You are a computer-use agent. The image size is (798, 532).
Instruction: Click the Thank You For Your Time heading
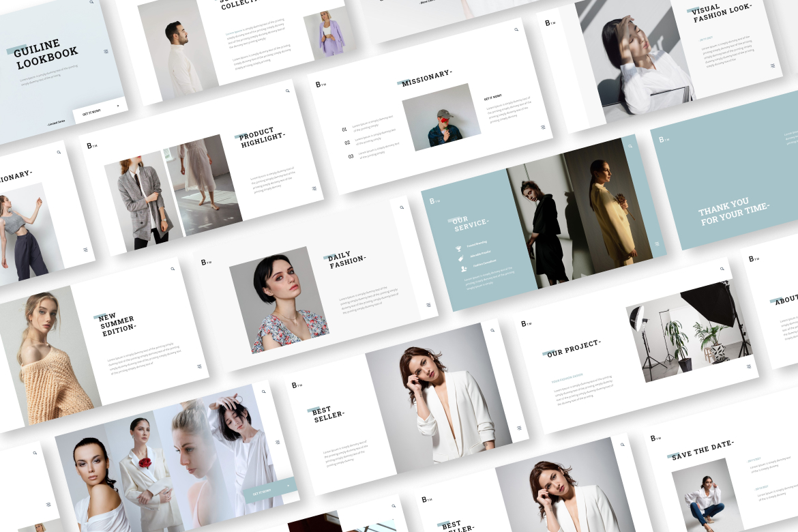735,210
